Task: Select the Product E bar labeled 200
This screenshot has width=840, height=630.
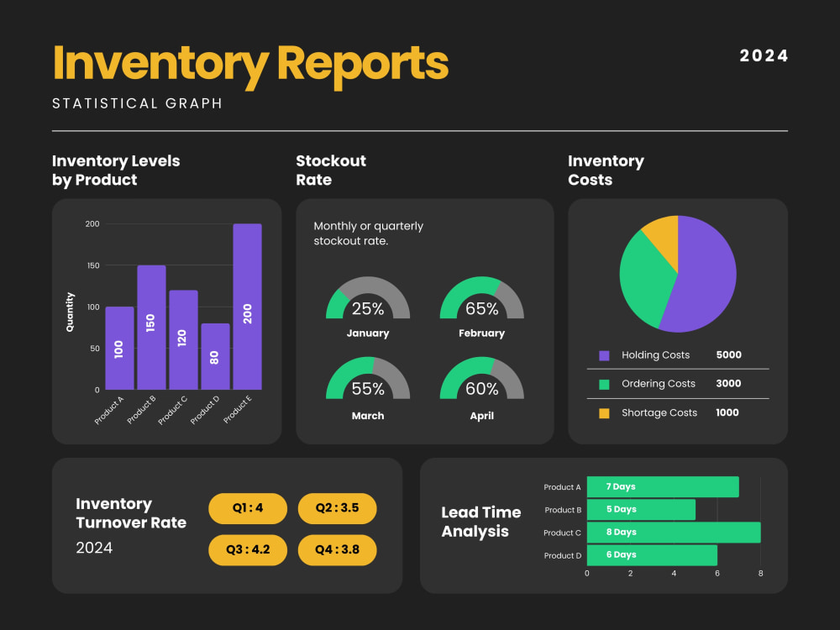Action: click(248, 307)
